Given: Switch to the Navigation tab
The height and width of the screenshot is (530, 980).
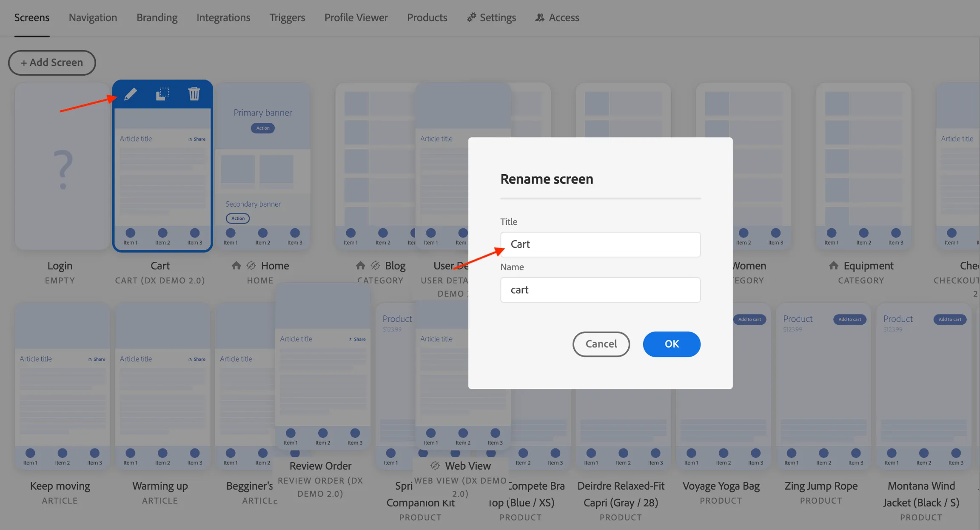Looking at the screenshot, I should coord(93,17).
